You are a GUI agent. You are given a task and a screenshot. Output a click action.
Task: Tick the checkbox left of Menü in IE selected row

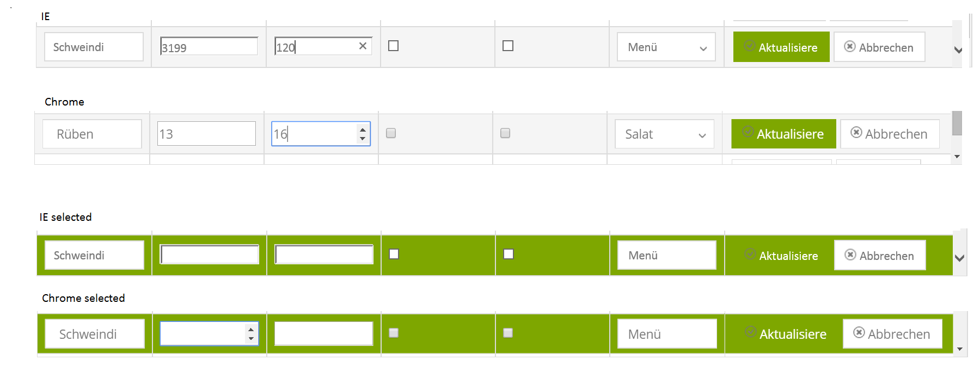[509, 254]
